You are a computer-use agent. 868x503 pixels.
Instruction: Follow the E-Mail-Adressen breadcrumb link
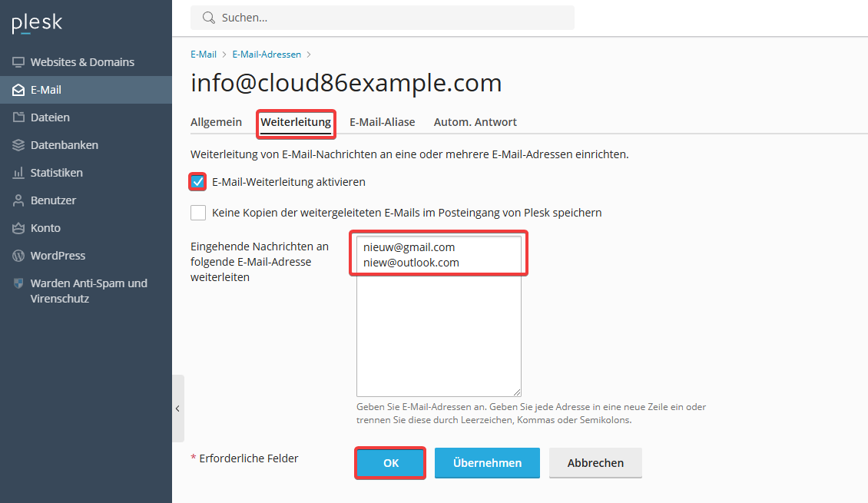[x=267, y=55]
